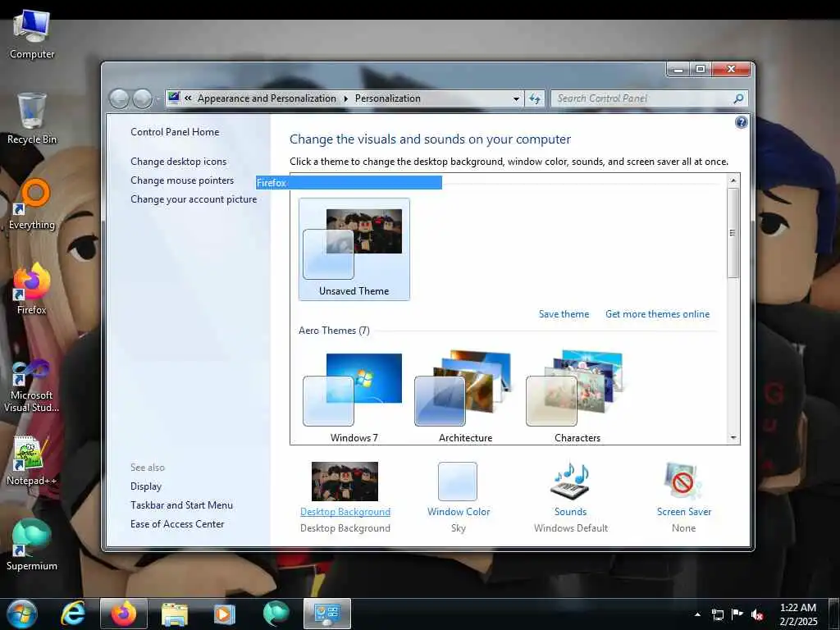Open the address bar dropdown arrow
The image size is (840, 630).
516,98
